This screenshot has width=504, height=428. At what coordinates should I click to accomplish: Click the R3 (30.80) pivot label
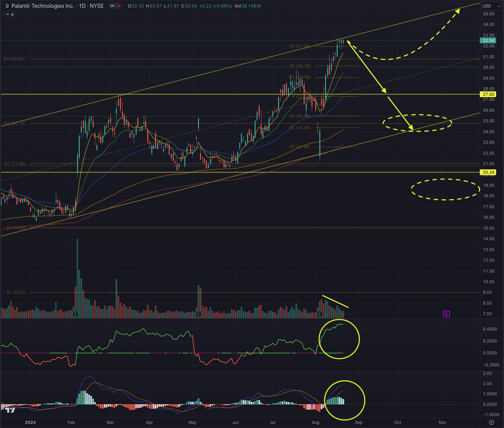pyautogui.click(x=14, y=59)
